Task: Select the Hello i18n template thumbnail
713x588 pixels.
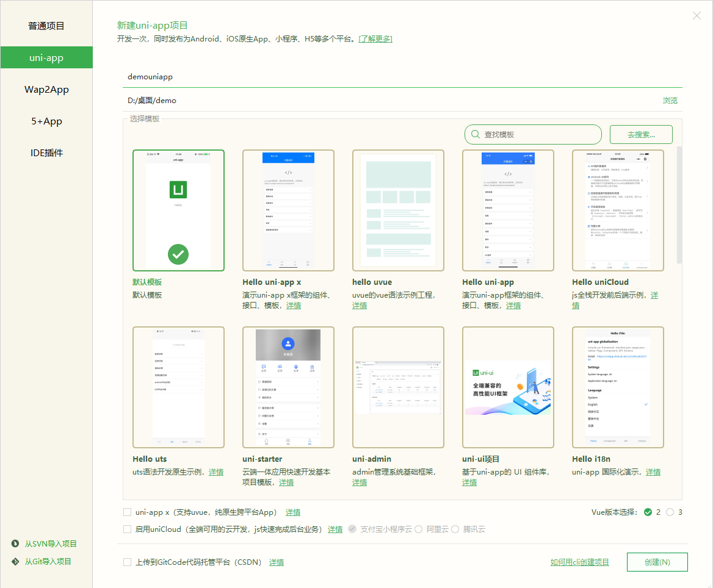Action: (618, 387)
